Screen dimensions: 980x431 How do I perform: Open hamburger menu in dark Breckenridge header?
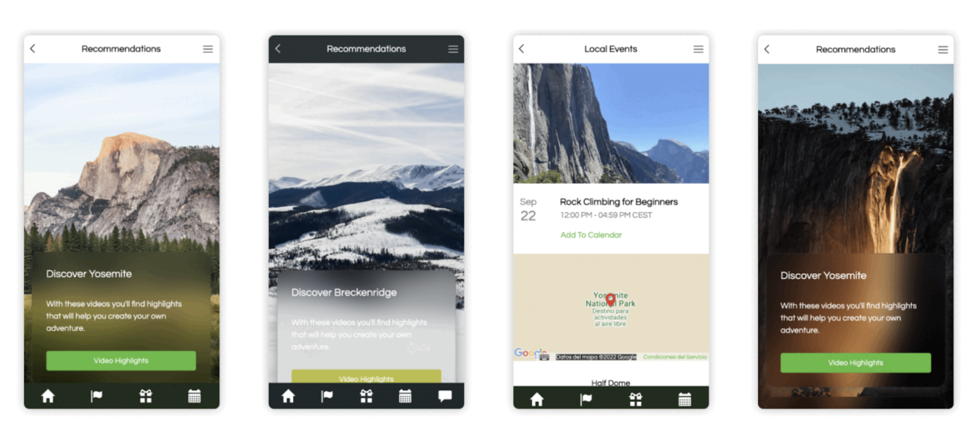click(x=453, y=49)
